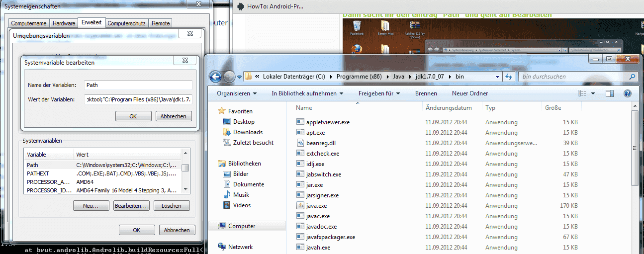This screenshot has width=644, height=254.
Task: Click the magnifier icon in the search box
Action: [x=632, y=77]
